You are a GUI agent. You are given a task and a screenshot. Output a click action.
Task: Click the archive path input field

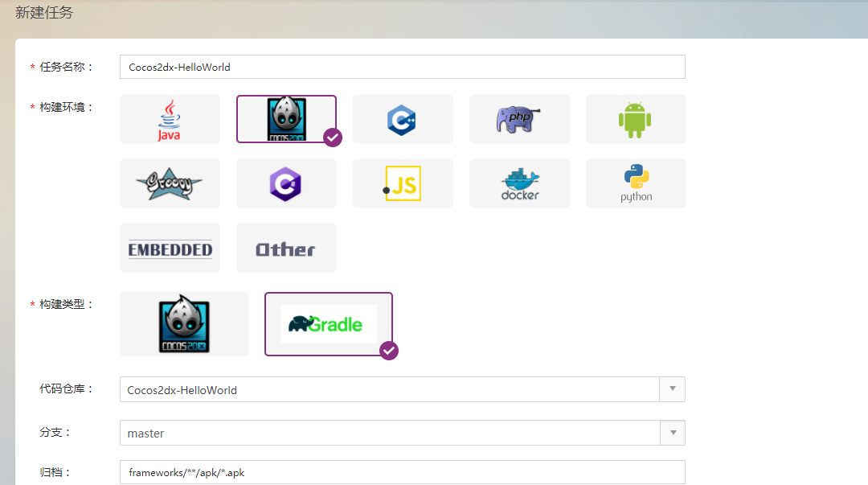pyautogui.click(x=403, y=472)
